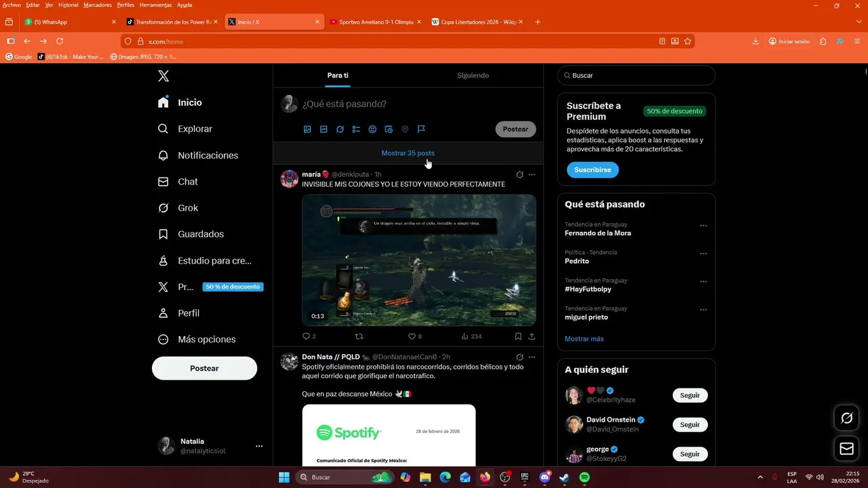
Task: Follow george @StokeyyG2
Action: pos(690,454)
